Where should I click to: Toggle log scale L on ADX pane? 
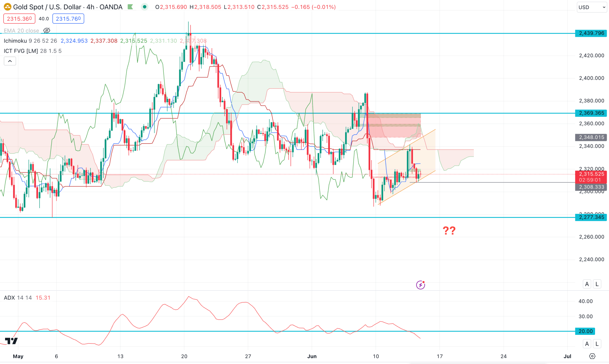(597, 344)
